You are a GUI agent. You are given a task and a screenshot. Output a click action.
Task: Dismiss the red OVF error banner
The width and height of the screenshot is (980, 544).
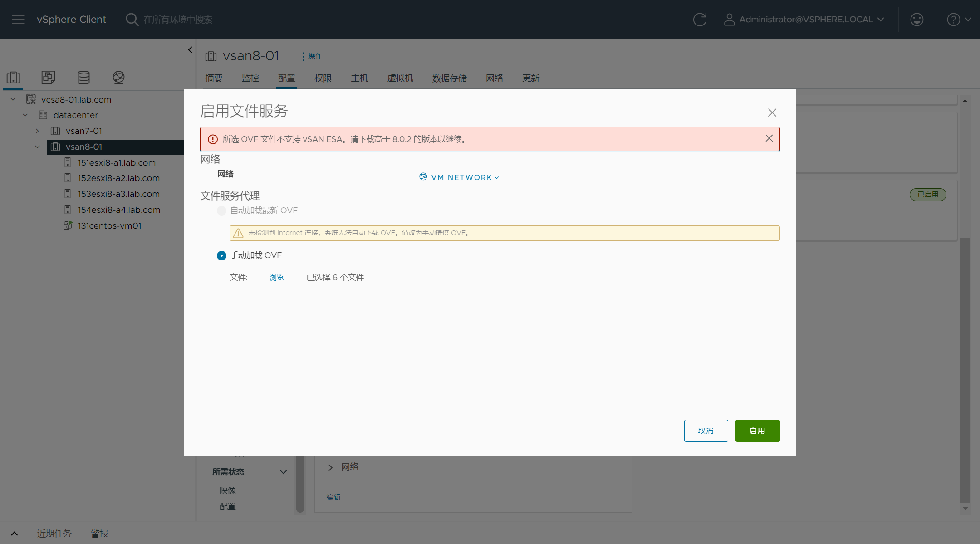(x=769, y=138)
